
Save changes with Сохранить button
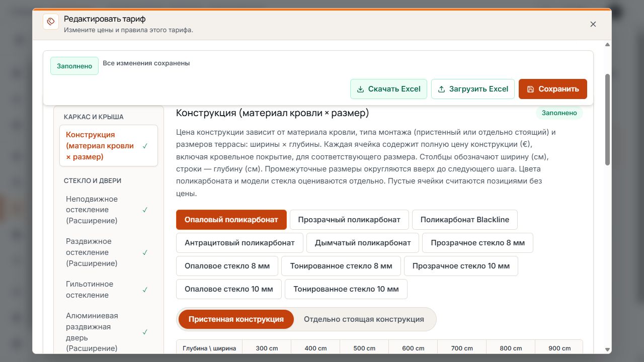click(553, 89)
